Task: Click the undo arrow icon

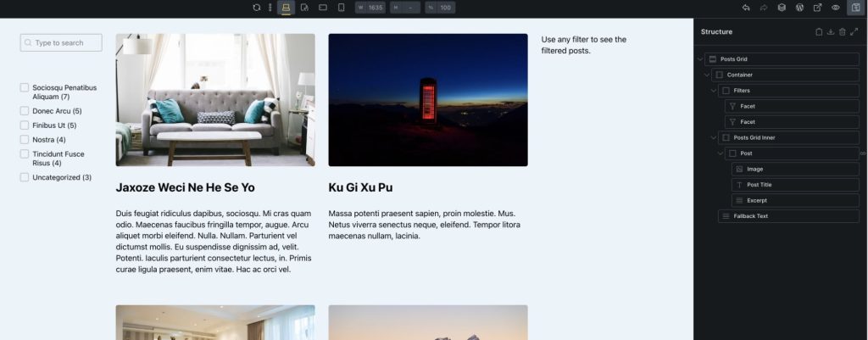Action: pos(746,8)
